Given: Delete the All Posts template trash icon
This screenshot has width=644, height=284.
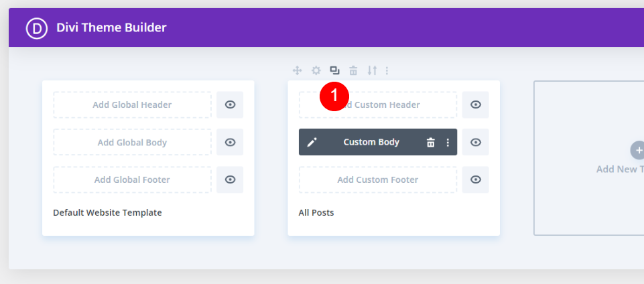Looking at the screenshot, I should point(353,70).
